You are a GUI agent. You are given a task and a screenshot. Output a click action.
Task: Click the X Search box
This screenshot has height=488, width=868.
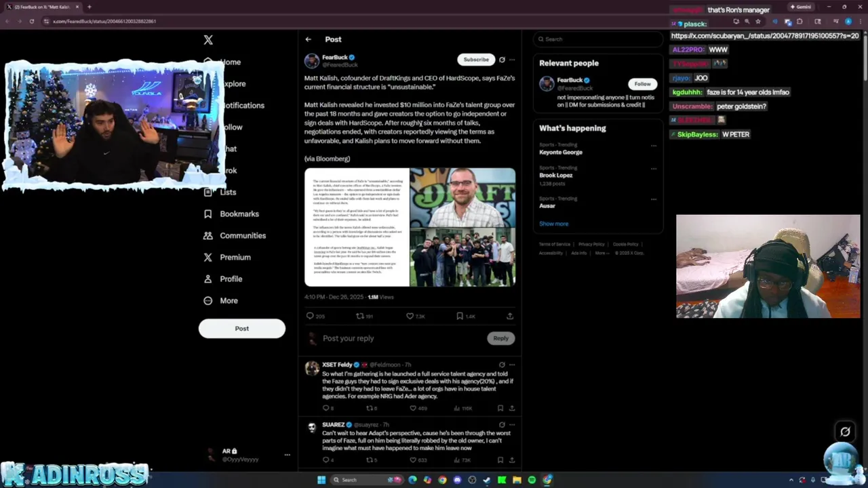tap(598, 39)
